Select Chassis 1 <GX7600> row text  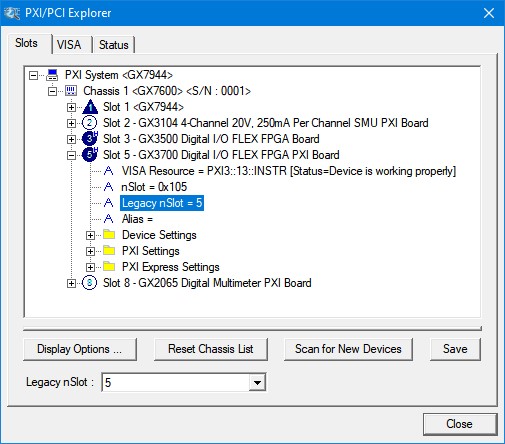[167, 91]
